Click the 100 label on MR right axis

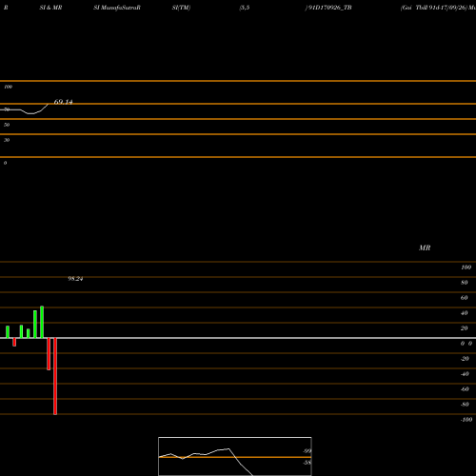click(x=466, y=268)
